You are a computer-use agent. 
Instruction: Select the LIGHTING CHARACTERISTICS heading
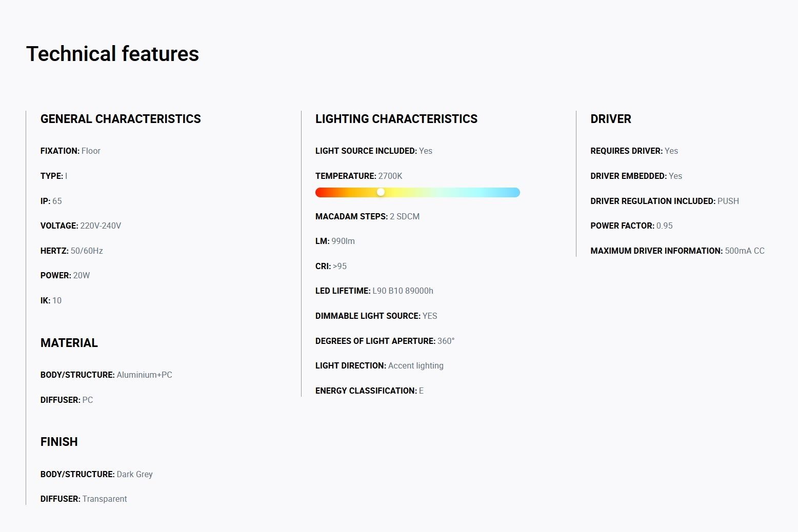(x=396, y=119)
